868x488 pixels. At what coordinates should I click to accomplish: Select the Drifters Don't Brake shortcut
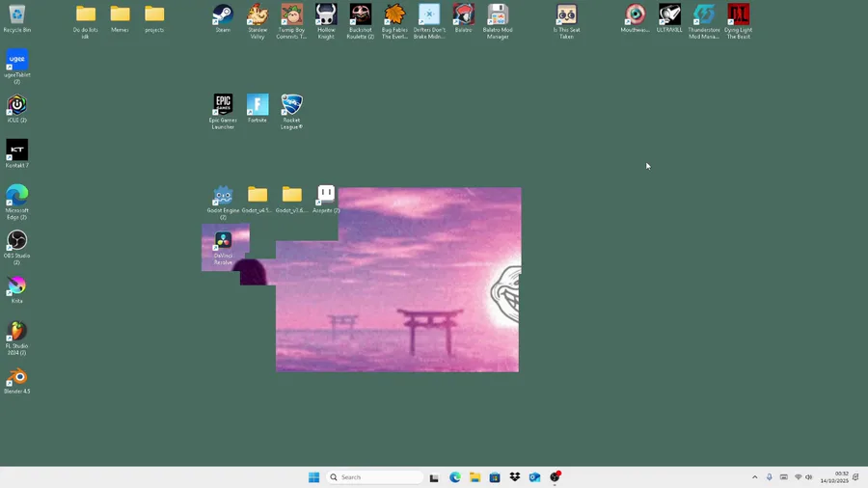tap(429, 21)
